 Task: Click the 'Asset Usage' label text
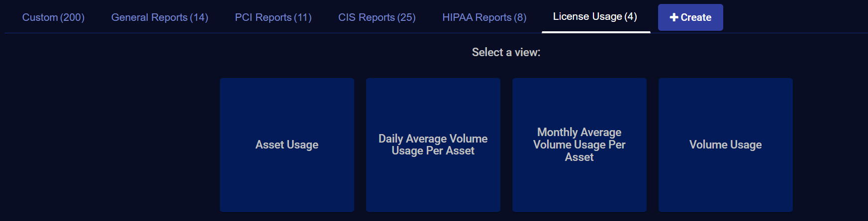coord(287,145)
